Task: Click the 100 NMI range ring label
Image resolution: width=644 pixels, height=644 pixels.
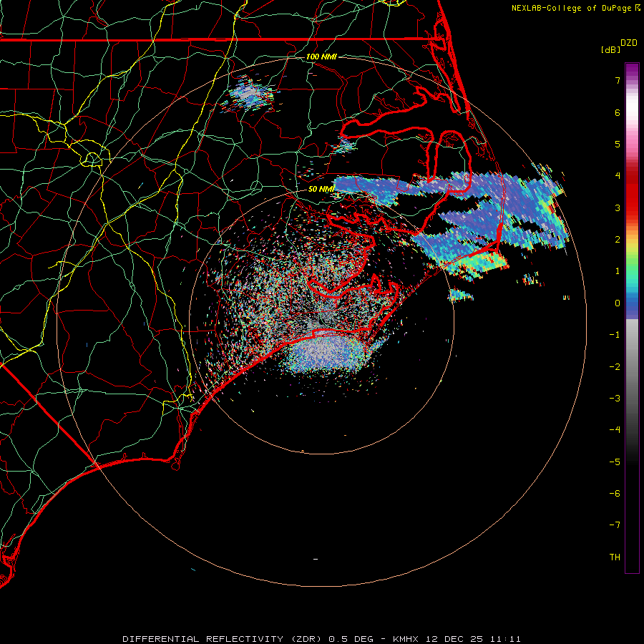Action: tap(321, 57)
